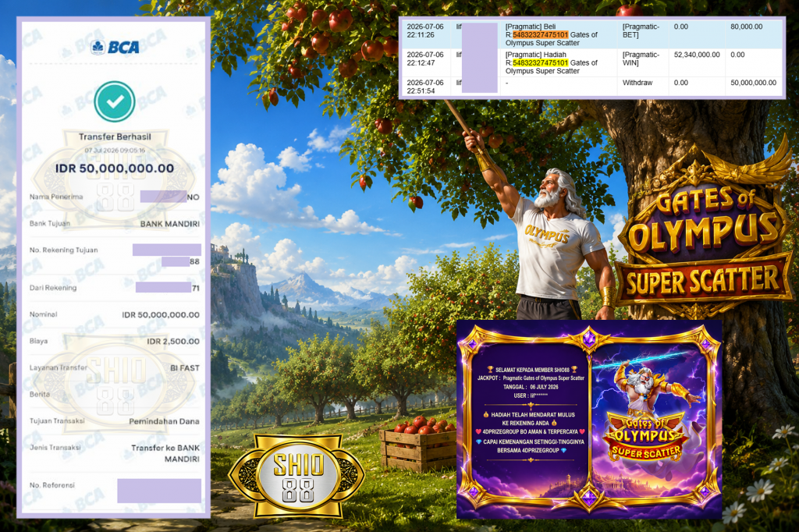This screenshot has width=799, height=532.
Task: Click the win amount '52,340,000.00'
Action: point(697,55)
